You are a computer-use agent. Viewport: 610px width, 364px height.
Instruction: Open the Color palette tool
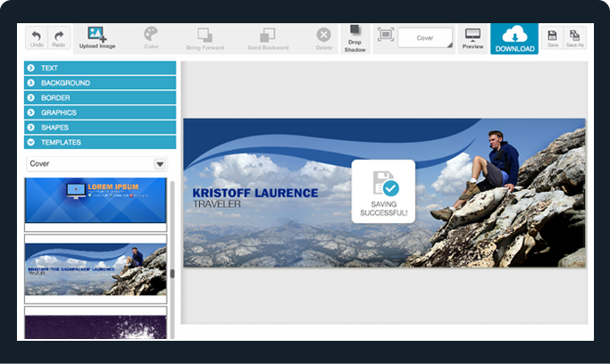pyautogui.click(x=152, y=36)
